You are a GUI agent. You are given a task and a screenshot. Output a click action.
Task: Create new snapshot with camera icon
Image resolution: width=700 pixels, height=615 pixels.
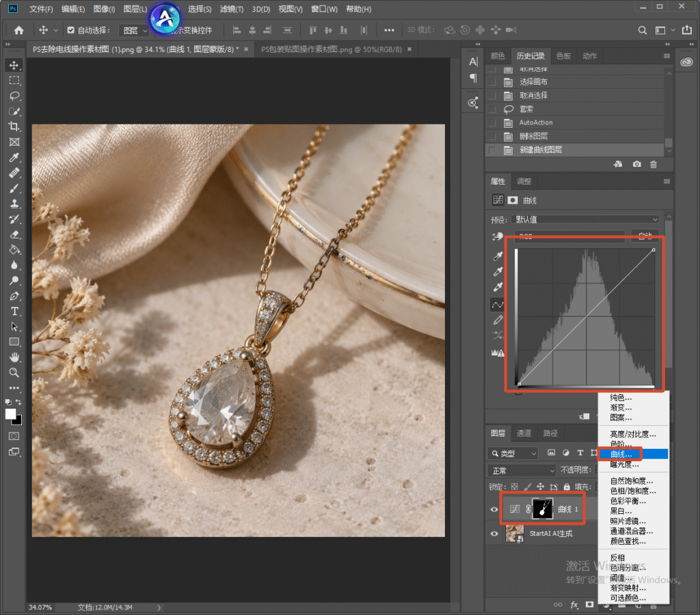(636, 164)
